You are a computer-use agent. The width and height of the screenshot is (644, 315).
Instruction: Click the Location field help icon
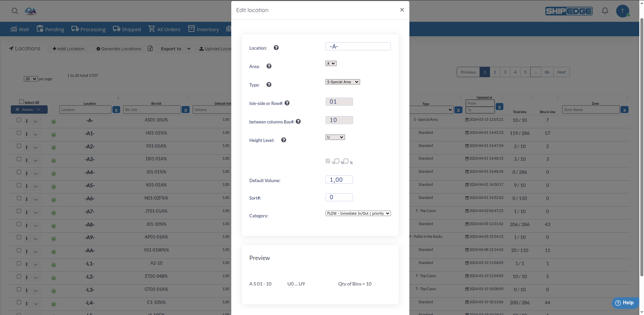(276, 48)
